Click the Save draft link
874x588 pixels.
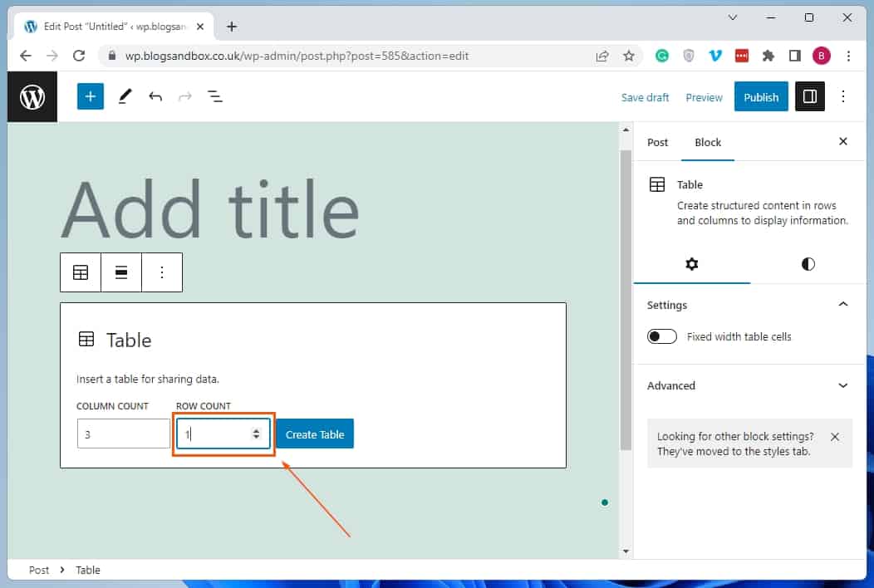645,97
